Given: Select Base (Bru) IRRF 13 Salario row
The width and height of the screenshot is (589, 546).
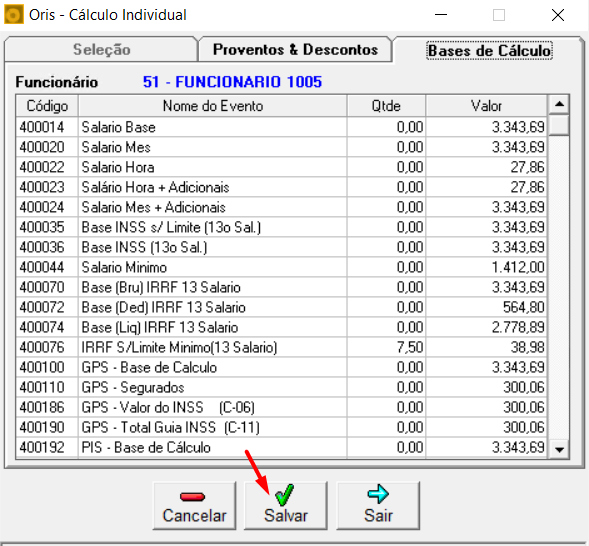Looking at the screenshot, I should [282, 287].
